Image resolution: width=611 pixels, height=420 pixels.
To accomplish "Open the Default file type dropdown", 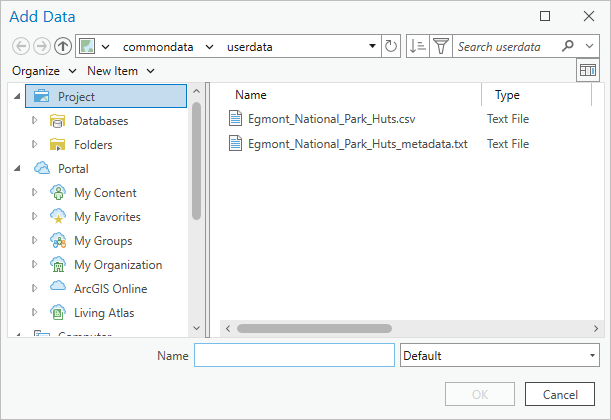I will coord(499,356).
